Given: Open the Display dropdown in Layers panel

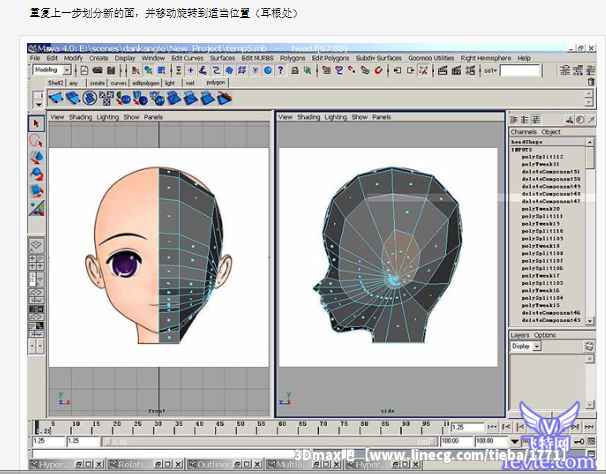Looking at the screenshot, I should tap(537, 346).
